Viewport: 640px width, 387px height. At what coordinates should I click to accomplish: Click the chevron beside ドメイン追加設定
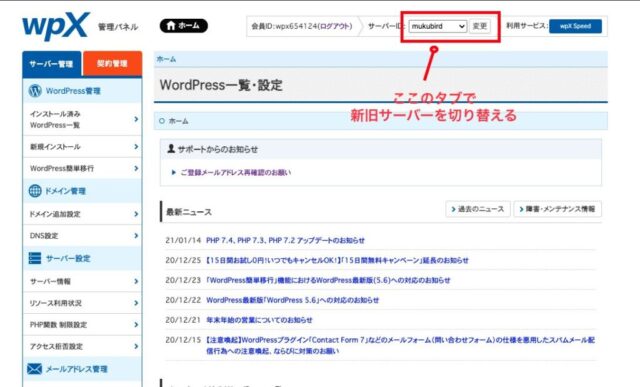(x=136, y=214)
